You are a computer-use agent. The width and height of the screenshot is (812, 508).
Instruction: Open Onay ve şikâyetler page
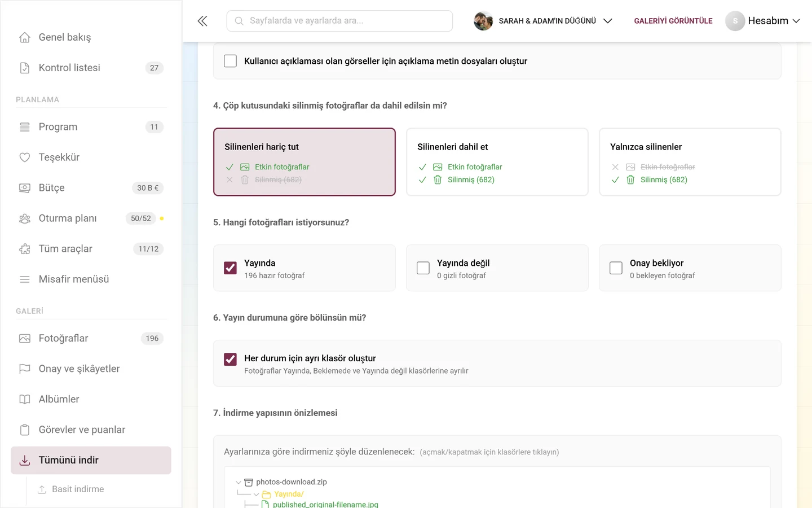91,369
